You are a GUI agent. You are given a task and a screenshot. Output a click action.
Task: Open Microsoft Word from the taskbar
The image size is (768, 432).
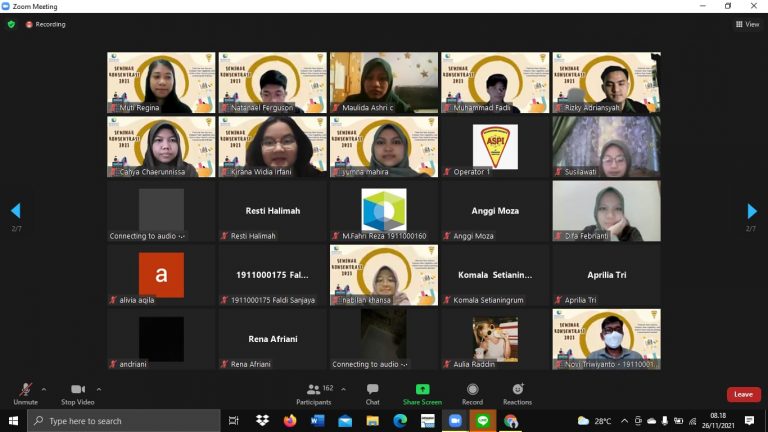(x=317, y=421)
